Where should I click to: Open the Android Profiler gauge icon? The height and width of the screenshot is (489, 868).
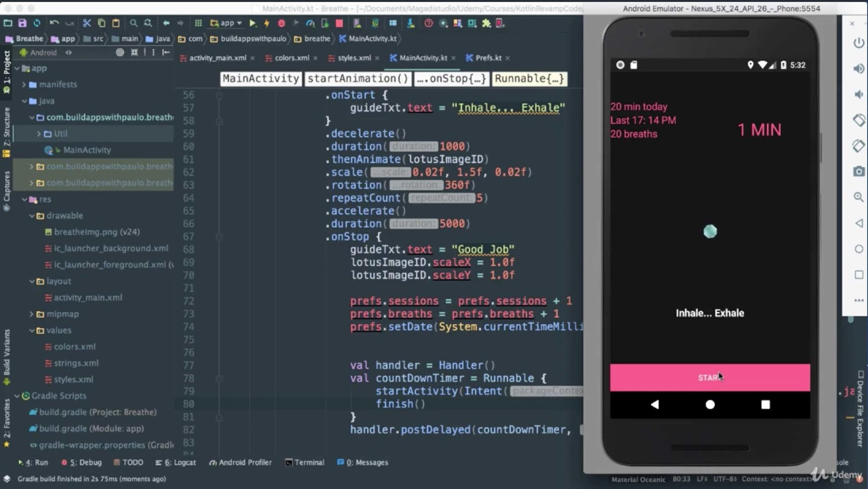310,23
